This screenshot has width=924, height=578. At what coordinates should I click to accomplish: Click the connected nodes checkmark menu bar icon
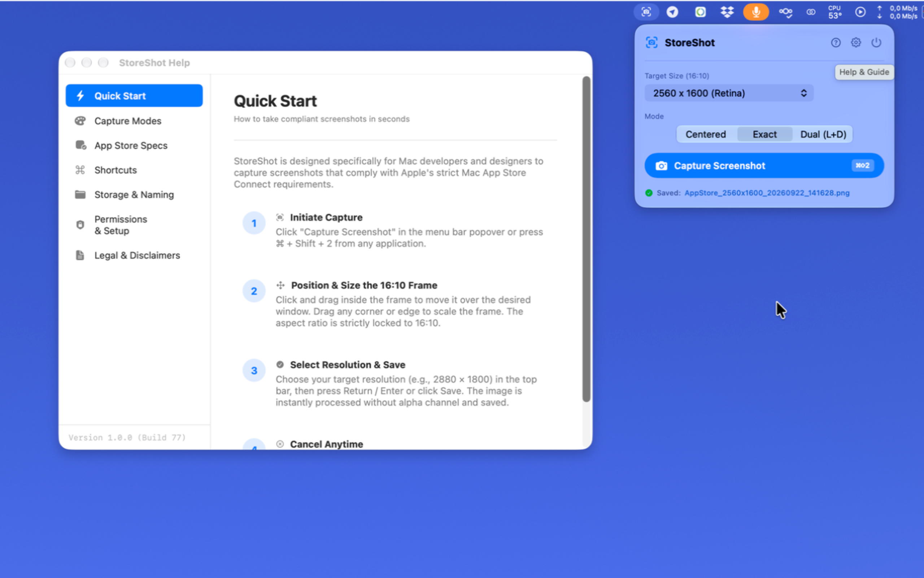785,12
